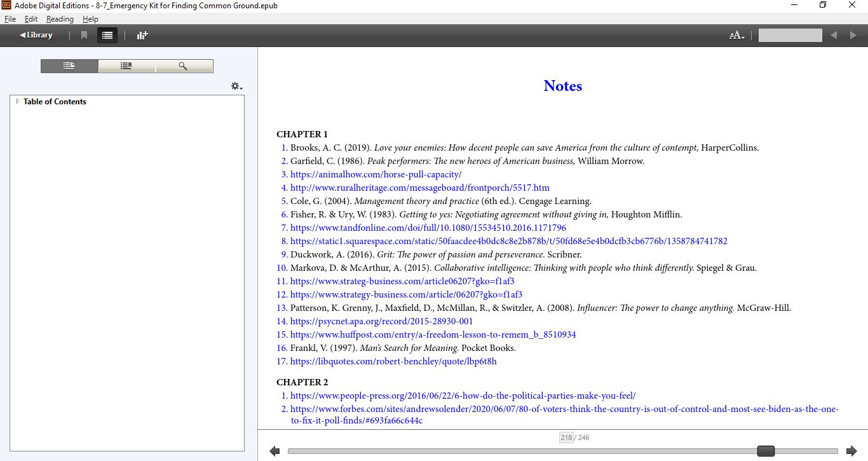Click the Notes heading
Viewport: 868px width, 461px height.
(x=563, y=86)
